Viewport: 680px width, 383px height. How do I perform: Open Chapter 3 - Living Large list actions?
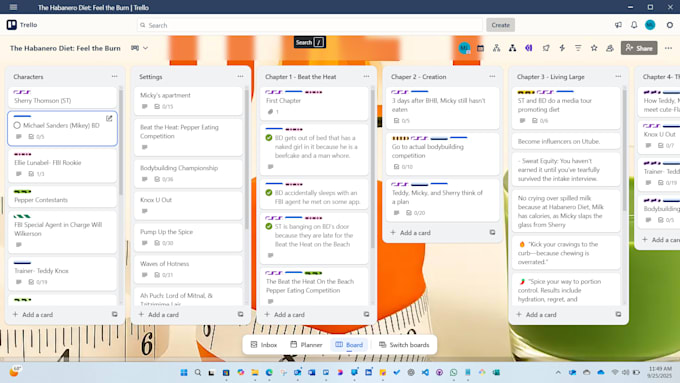(618, 76)
